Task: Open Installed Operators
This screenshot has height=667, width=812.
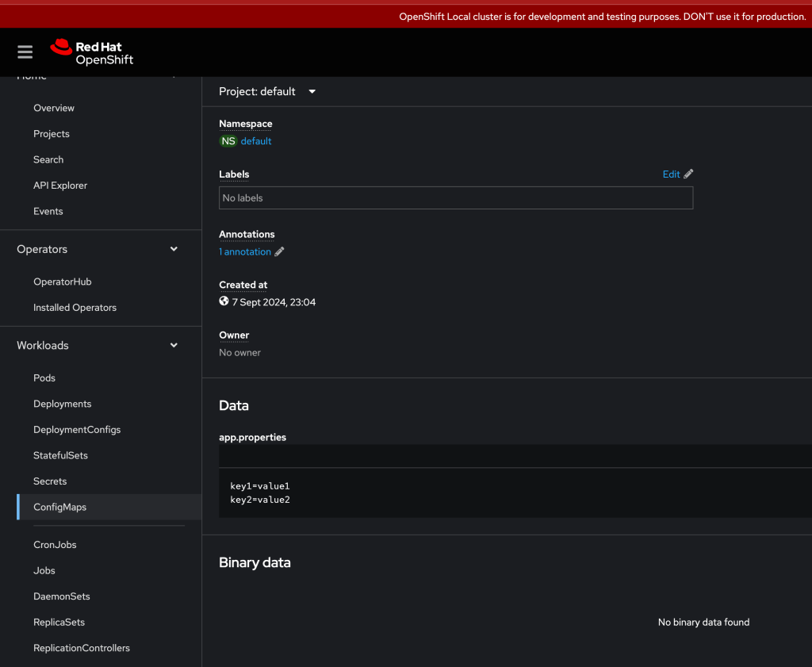Action: click(x=75, y=308)
